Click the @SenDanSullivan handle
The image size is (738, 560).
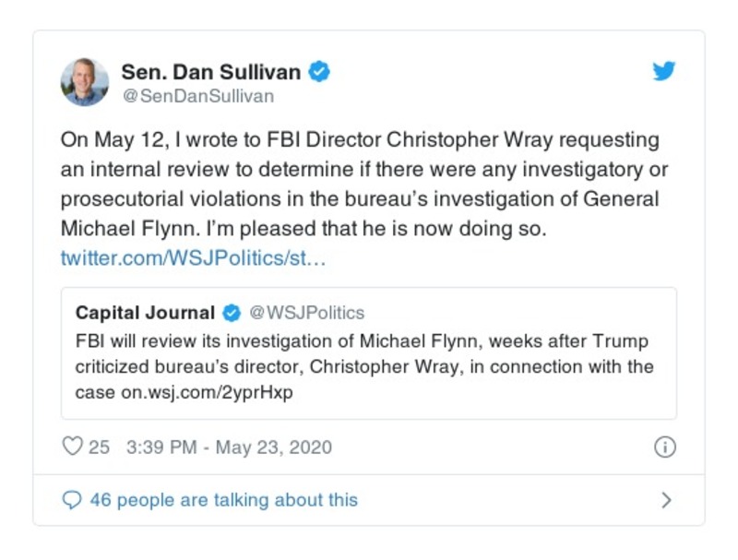(x=197, y=96)
